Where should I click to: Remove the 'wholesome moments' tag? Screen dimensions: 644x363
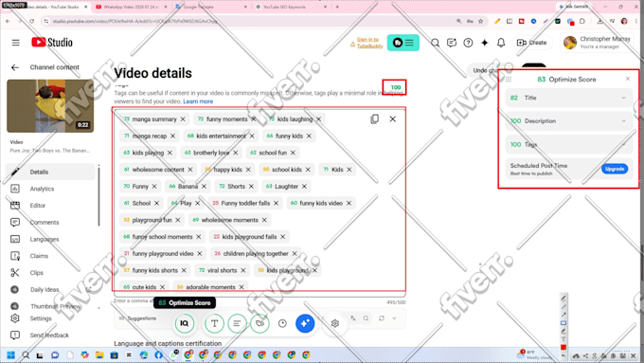click(264, 220)
